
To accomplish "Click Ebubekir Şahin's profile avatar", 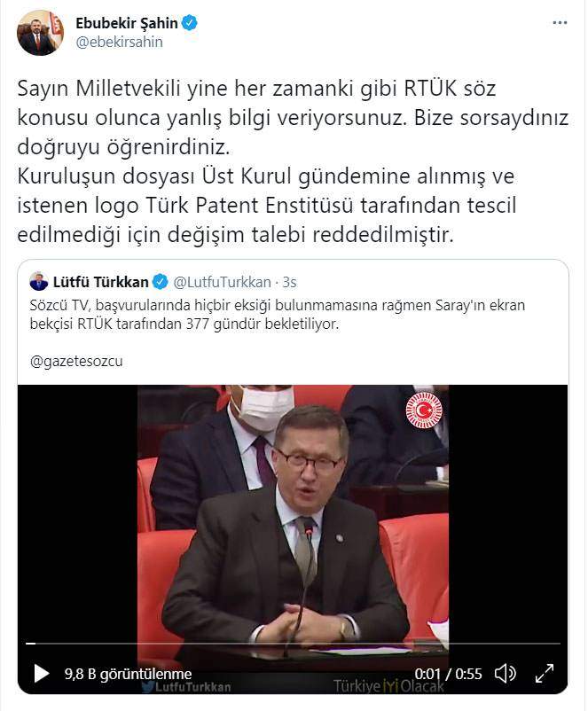I will [41, 33].
